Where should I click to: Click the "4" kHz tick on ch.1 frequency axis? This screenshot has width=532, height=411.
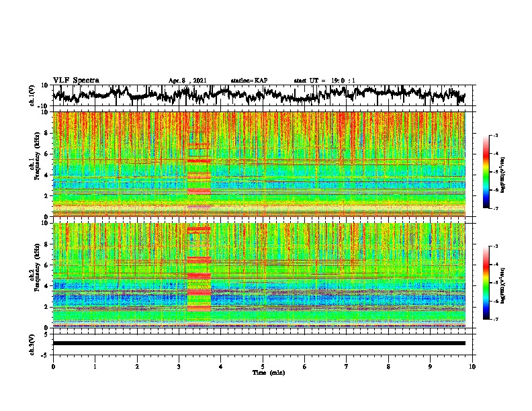coord(46,175)
